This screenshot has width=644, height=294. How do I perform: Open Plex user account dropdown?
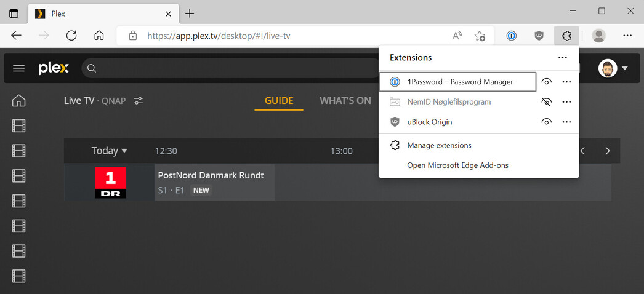click(x=613, y=68)
